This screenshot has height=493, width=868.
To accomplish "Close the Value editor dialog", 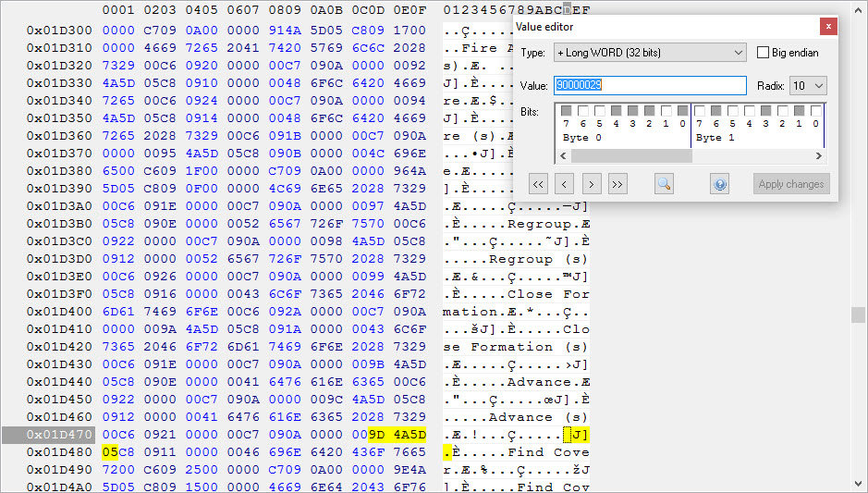I will 828,27.
